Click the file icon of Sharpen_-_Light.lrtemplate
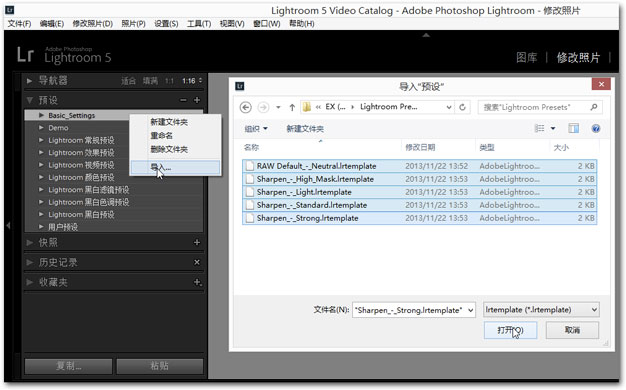Image resolution: width=626 pixels, height=390 pixels. (250, 192)
